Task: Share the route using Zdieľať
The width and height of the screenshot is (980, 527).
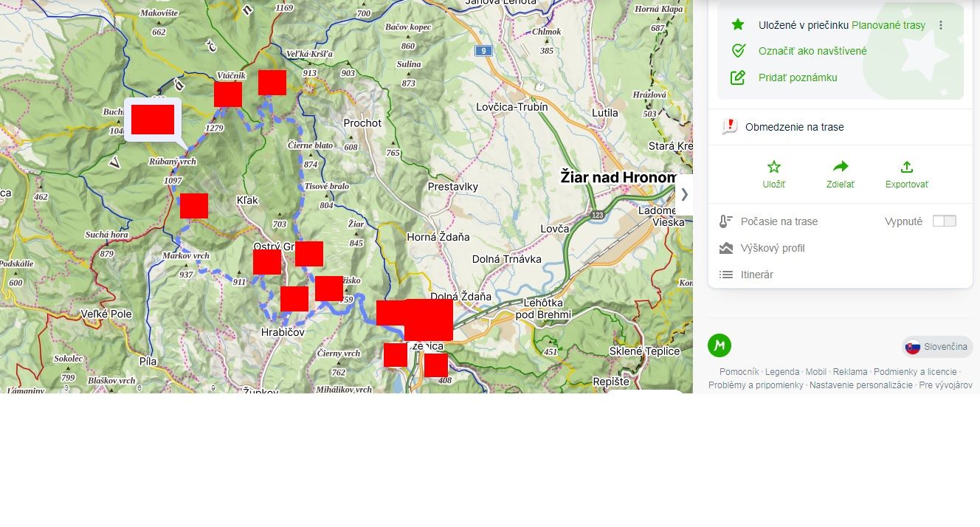Action: coord(841,175)
